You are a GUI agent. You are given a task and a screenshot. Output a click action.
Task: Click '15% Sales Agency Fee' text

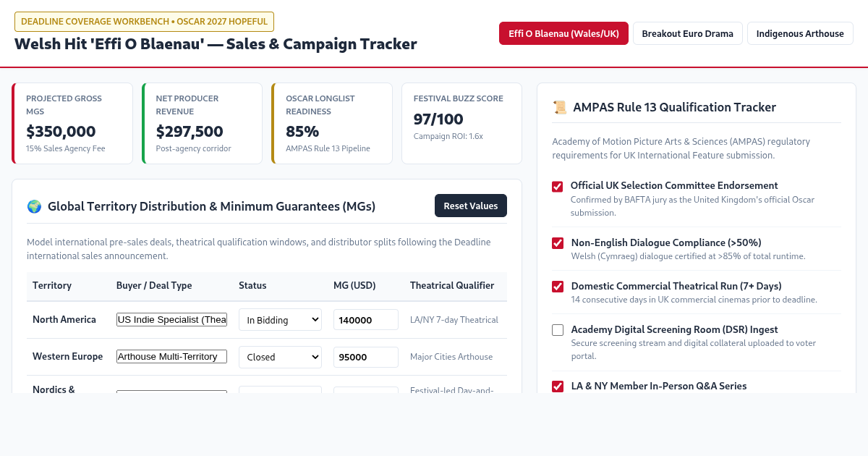point(66,148)
